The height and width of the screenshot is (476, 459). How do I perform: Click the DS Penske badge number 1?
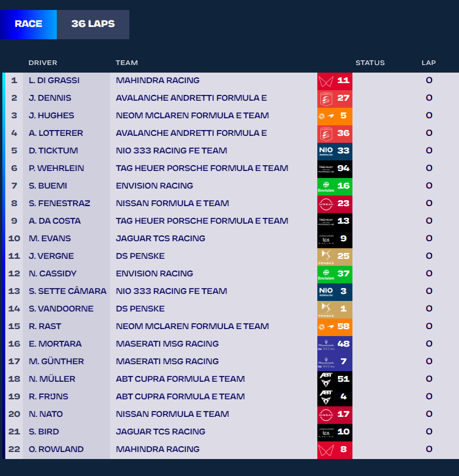point(335,309)
